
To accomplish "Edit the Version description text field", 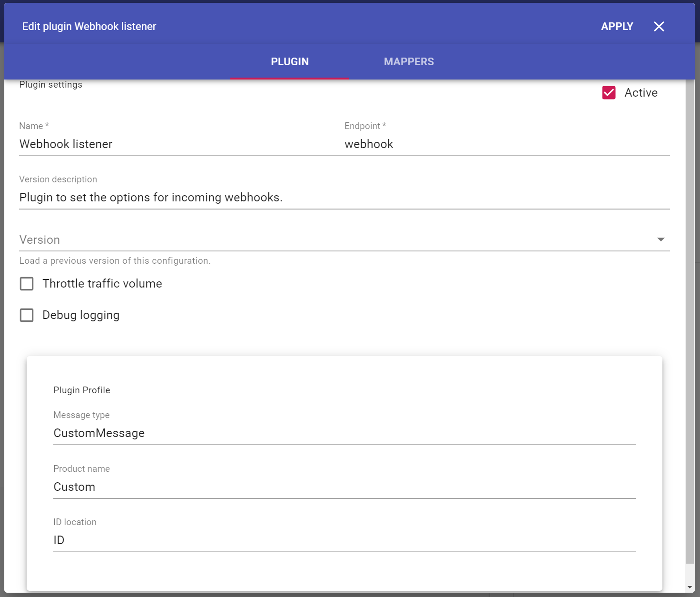I will coord(344,198).
